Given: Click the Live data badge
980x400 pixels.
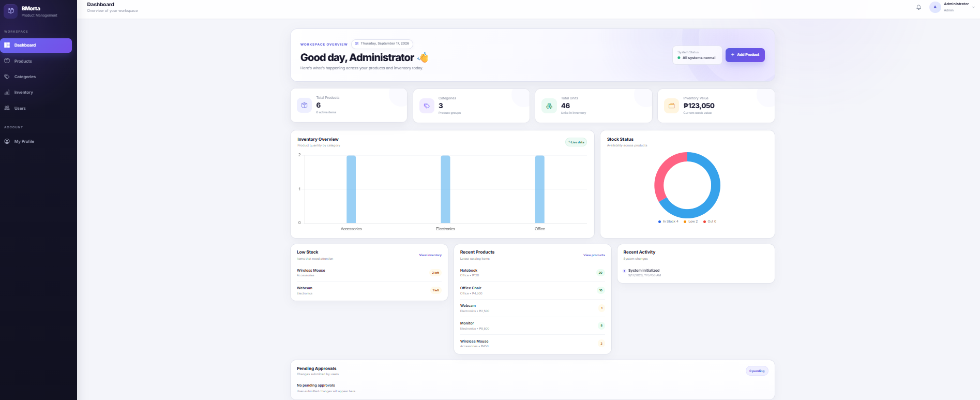Looking at the screenshot, I should click(576, 142).
